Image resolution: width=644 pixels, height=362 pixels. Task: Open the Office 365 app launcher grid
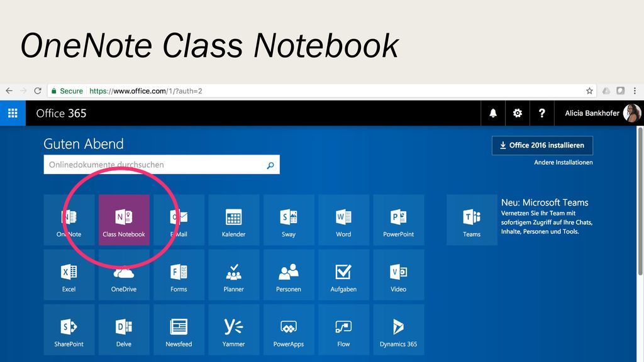(13, 113)
